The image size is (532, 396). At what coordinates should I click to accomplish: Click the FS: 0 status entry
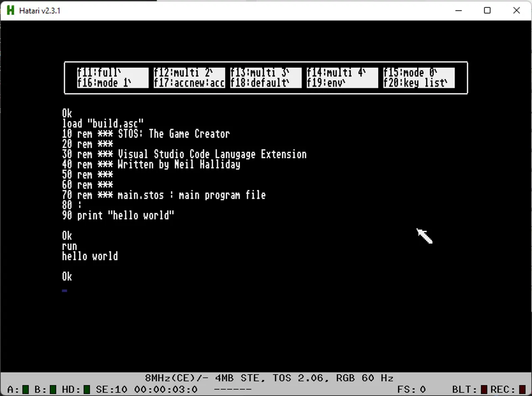[411, 389]
